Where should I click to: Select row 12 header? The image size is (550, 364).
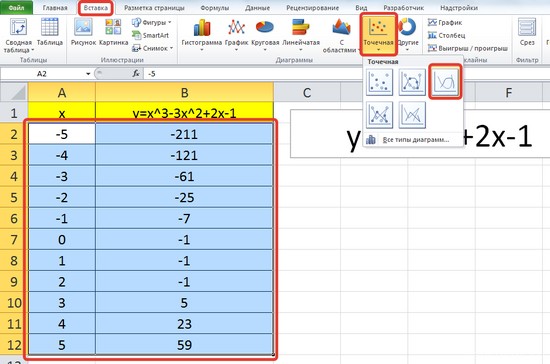tap(14, 344)
